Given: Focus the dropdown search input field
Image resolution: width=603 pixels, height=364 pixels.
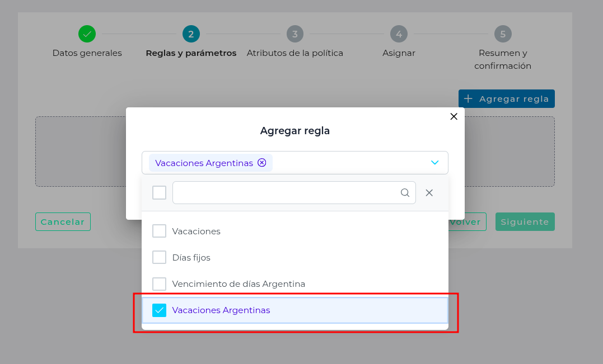Looking at the screenshot, I should [286, 193].
